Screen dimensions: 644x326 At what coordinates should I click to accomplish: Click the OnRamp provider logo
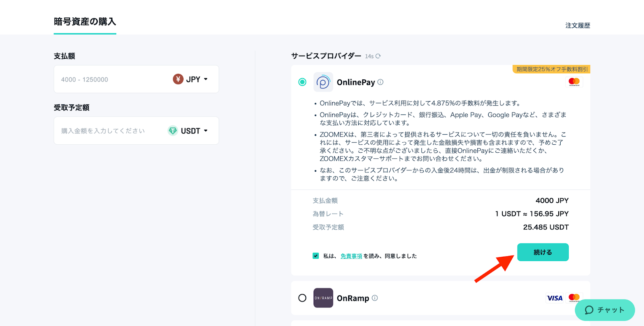[323, 298]
